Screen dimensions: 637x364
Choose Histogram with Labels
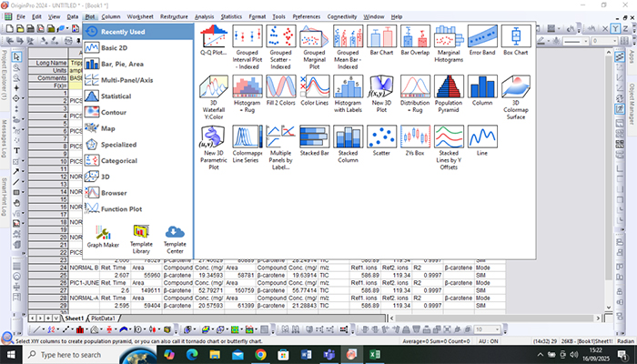pyautogui.click(x=348, y=94)
